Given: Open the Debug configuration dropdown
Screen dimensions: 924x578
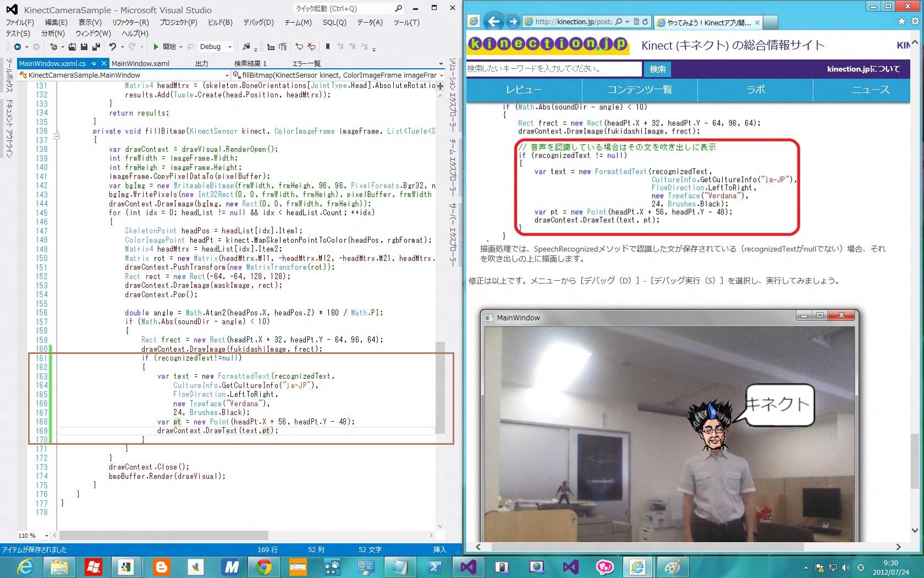Looking at the screenshot, I should click(x=230, y=47).
